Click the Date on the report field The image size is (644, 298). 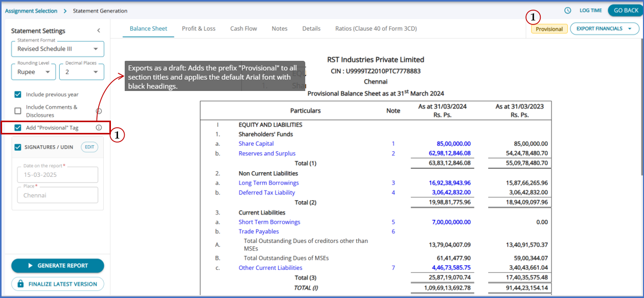click(58, 175)
